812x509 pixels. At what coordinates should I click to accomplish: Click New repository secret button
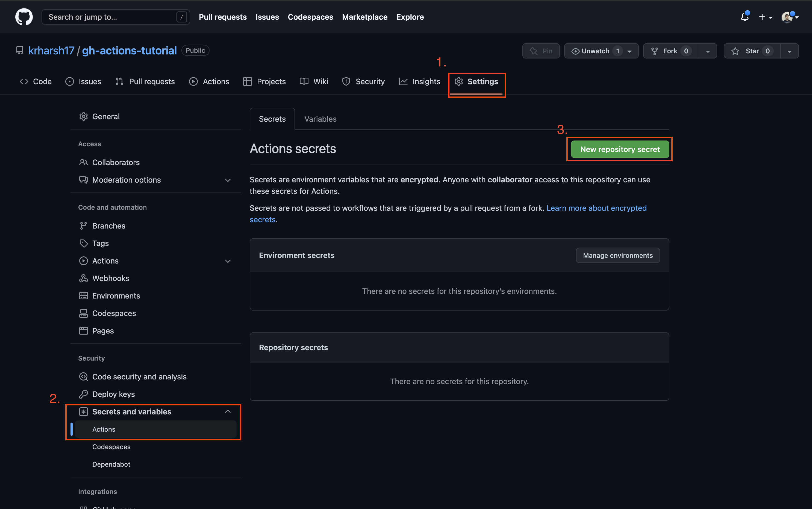click(620, 149)
